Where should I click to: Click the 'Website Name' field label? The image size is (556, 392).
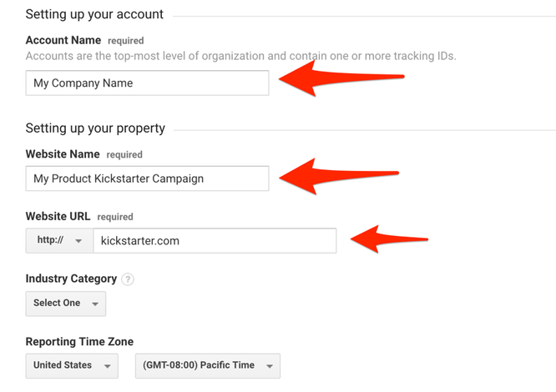pyautogui.click(x=63, y=154)
